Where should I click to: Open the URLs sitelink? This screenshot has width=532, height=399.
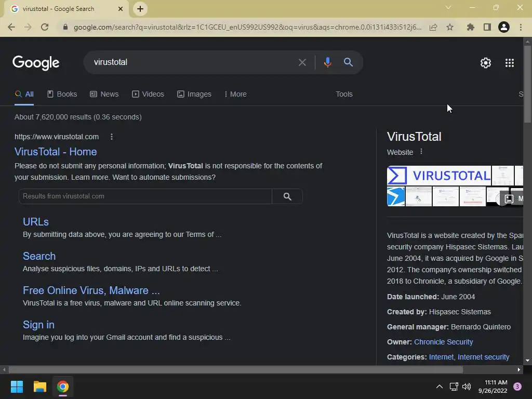(36, 222)
